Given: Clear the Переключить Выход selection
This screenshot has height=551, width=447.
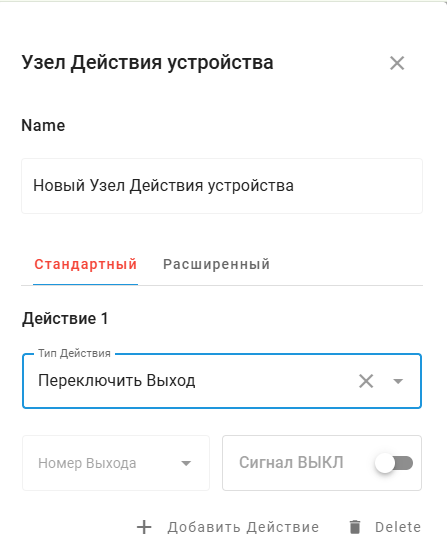Looking at the screenshot, I should click(x=366, y=381).
